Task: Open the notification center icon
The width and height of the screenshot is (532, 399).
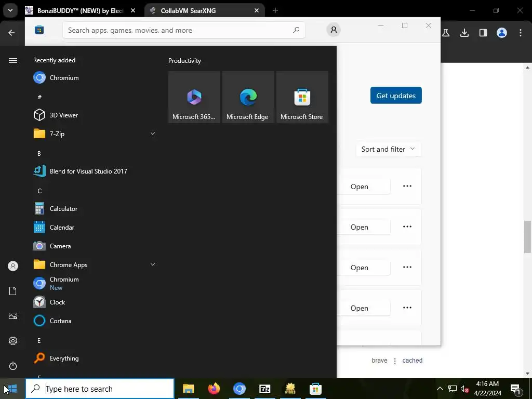Action: (x=516, y=389)
